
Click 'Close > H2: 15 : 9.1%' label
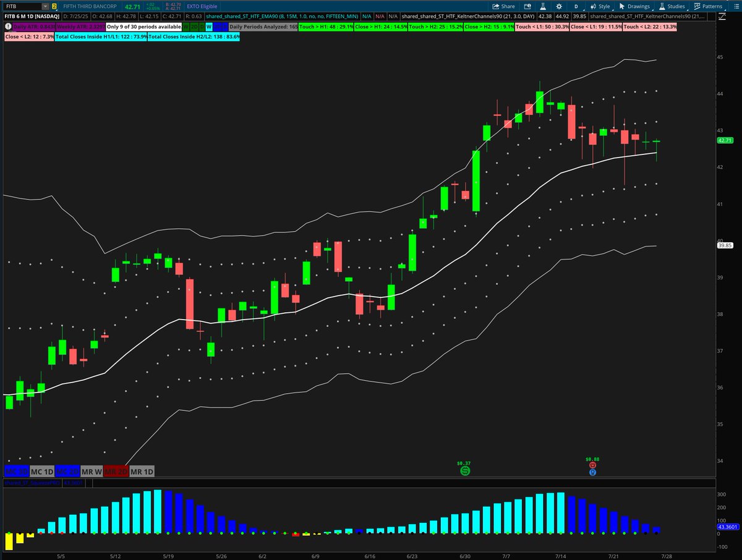click(x=489, y=27)
